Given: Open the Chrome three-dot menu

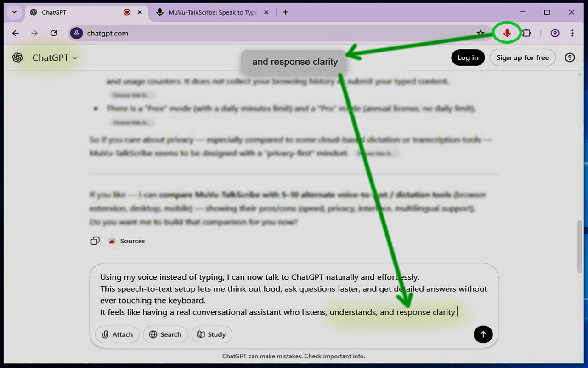Looking at the screenshot, I should tap(572, 33).
